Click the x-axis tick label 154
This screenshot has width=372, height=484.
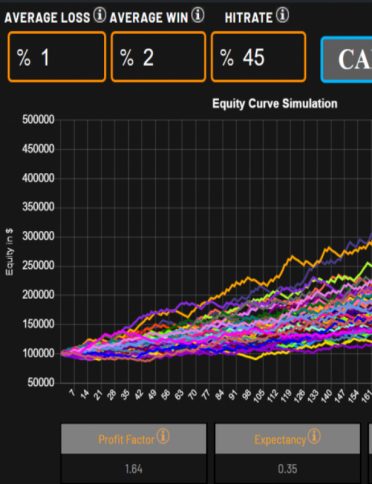tap(352, 396)
